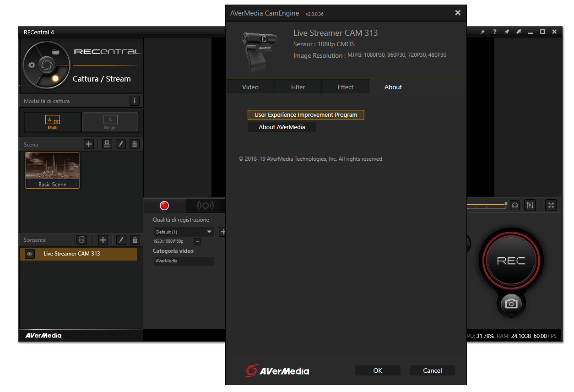Click the webcam image in CamEngine
The height and width of the screenshot is (392, 574).
[x=260, y=52]
